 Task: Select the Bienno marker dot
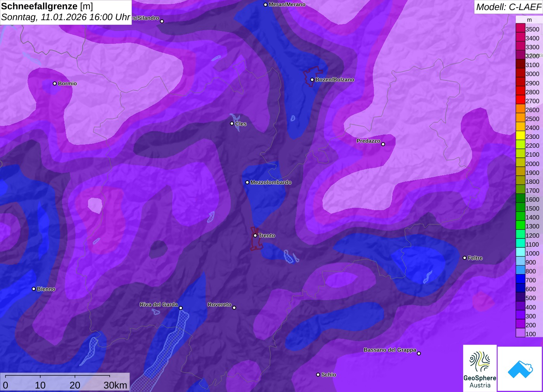tap(34, 289)
